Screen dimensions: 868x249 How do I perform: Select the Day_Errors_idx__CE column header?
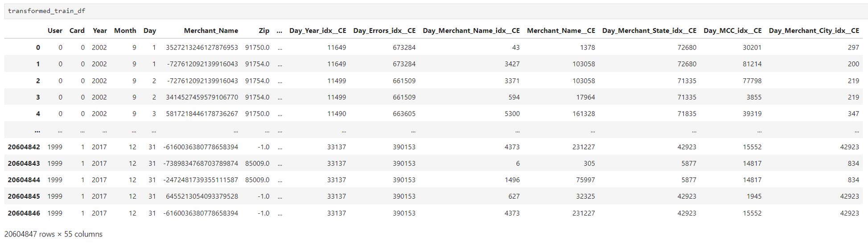tap(384, 31)
